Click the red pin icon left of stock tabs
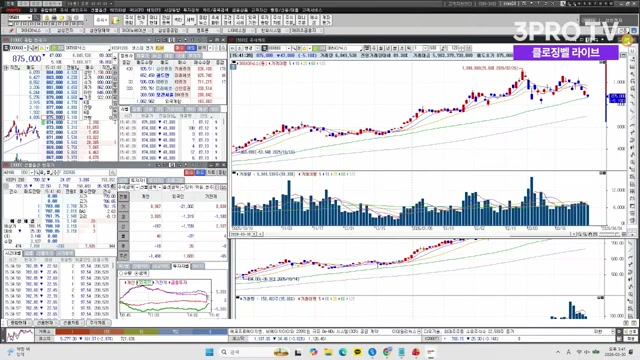The width and height of the screenshot is (640, 360). tap(11, 31)
